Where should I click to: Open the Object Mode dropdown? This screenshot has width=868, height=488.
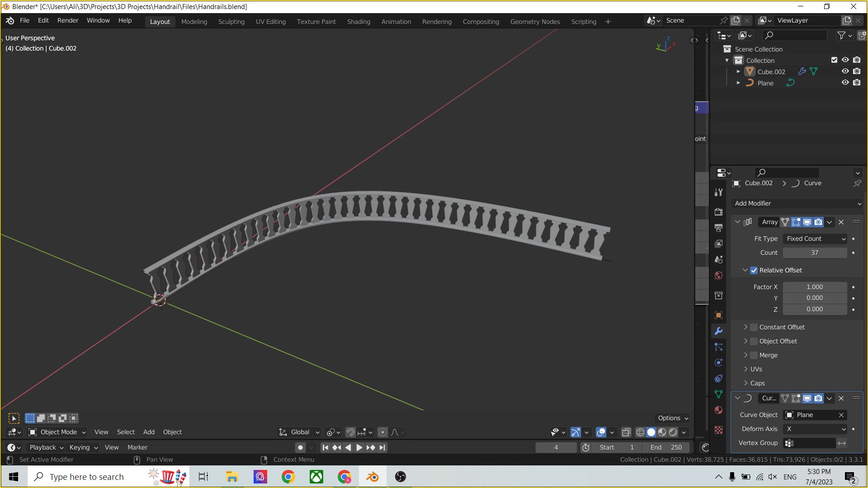(57, 432)
